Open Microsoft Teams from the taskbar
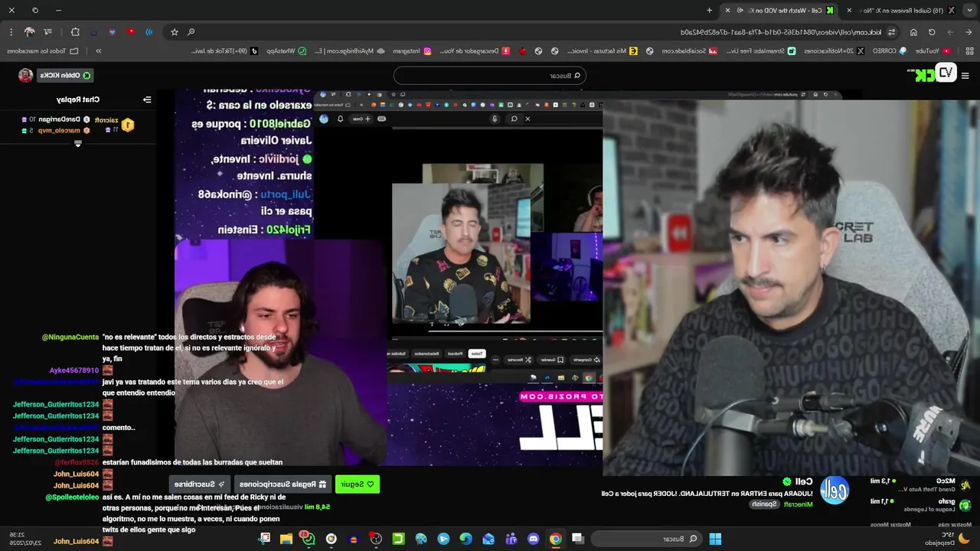 pos(511,539)
